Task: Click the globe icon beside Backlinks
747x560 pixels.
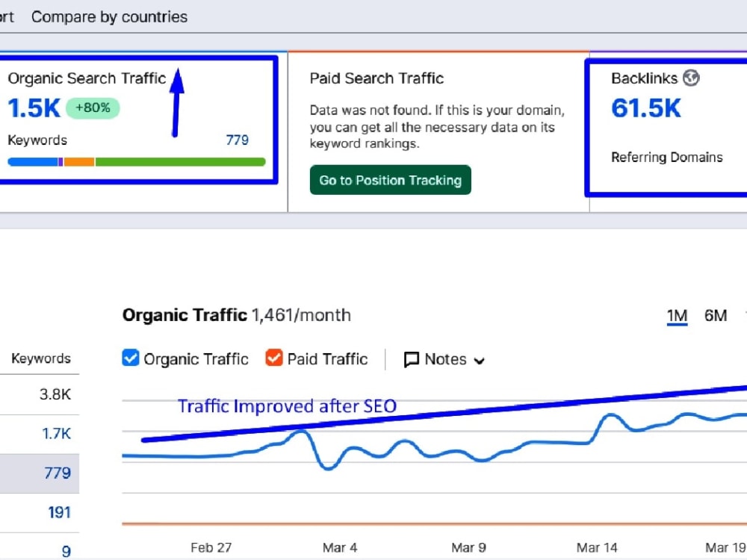Action: pyautogui.click(x=691, y=78)
